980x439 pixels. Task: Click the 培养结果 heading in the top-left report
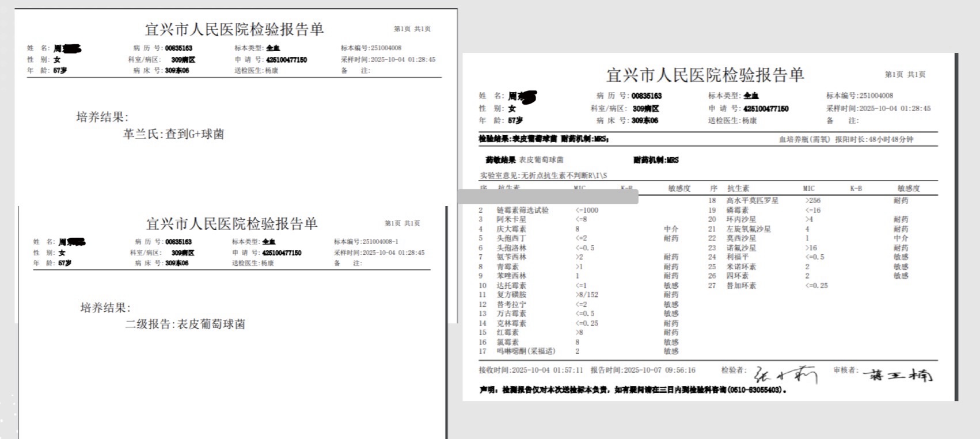[102, 117]
